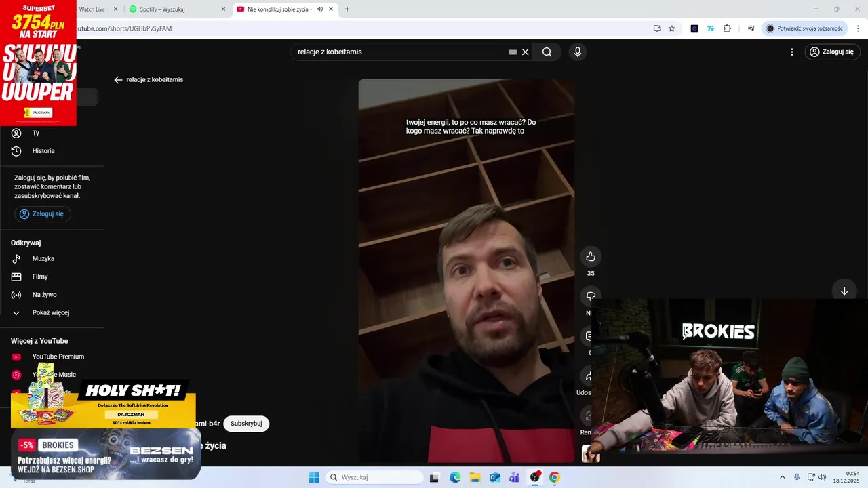This screenshot has height=488, width=868.
Task: Open volume control in system tray
Action: pos(823,477)
